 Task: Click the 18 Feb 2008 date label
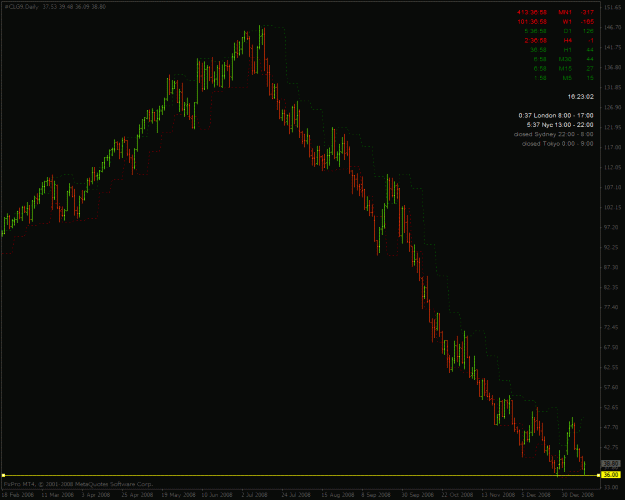pos(16,495)
